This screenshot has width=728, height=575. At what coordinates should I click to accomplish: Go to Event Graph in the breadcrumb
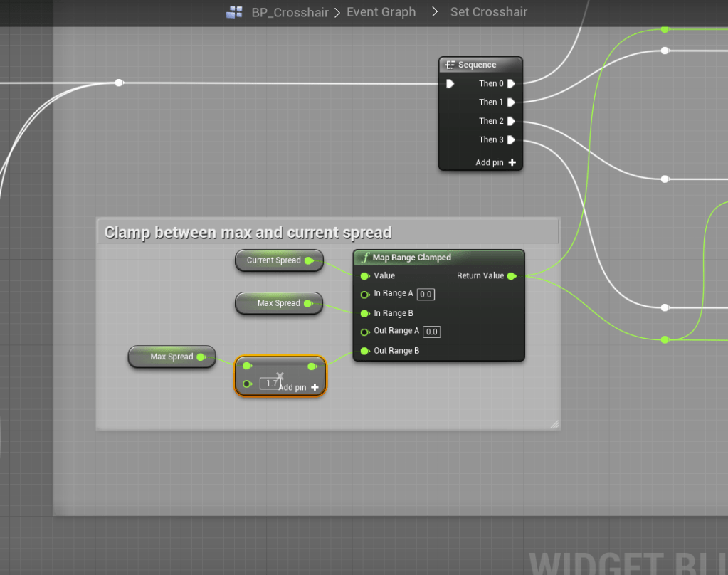[x=381, y=12]
